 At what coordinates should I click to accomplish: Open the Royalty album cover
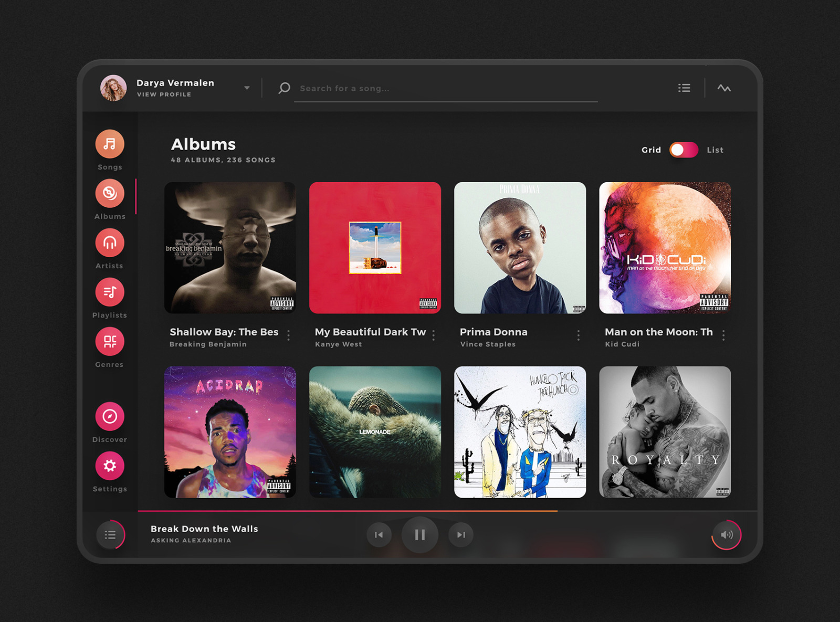click(665, 432)
